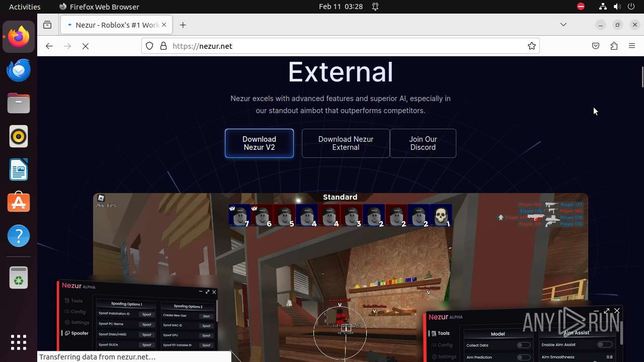
Task: Click the 'Standard' label in preview
Action: click(340, 197)
